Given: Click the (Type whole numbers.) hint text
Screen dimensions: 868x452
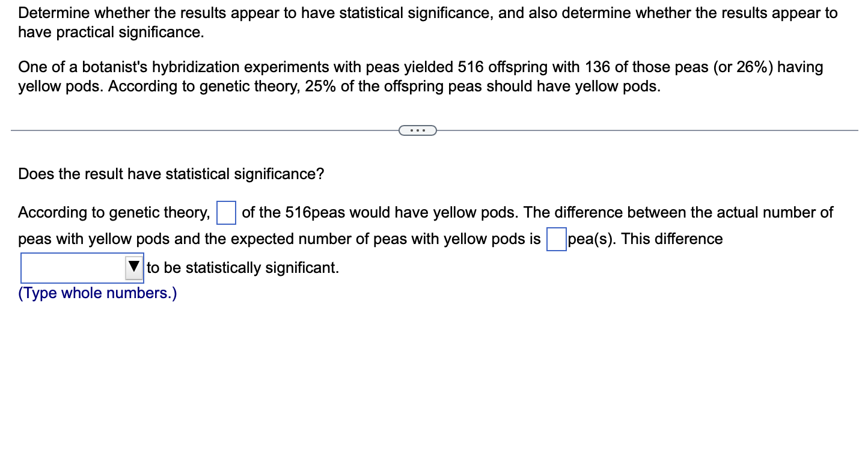Looking at the screenshot, I should [97, 293].
